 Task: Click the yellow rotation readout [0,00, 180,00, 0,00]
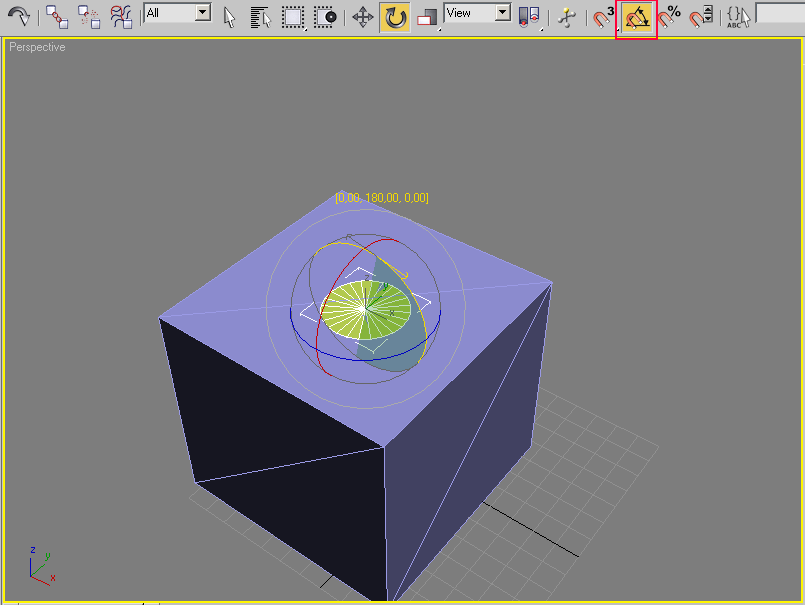(x=381, y=198)
